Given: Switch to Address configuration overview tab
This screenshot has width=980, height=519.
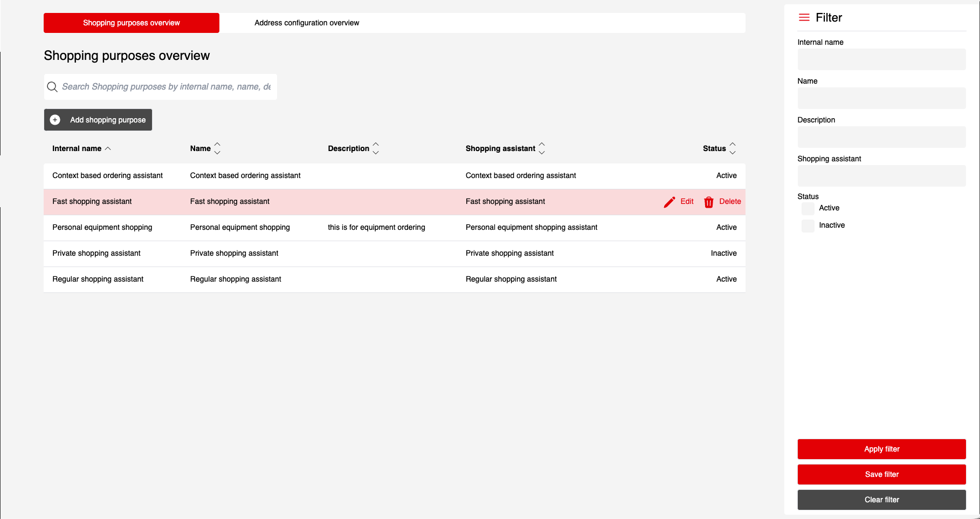Looking at the screenshot, I should pyautogui.click(x=306, y=23).
